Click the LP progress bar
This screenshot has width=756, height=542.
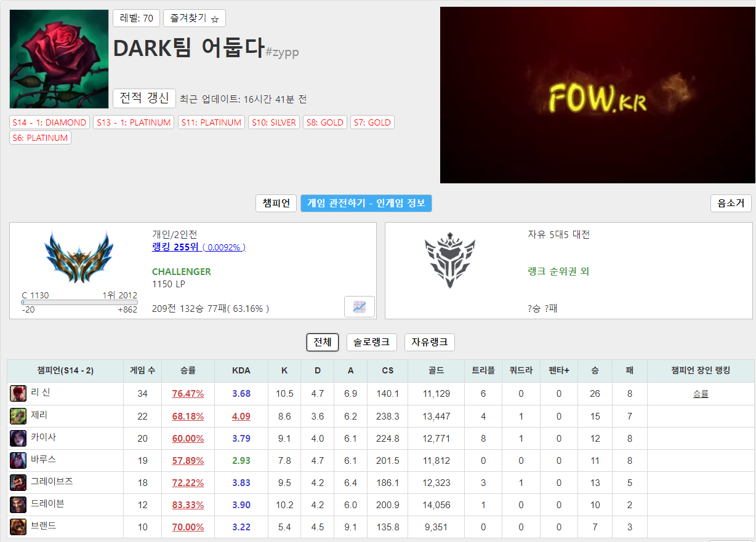pyautogui.click(x=79, y=303)
